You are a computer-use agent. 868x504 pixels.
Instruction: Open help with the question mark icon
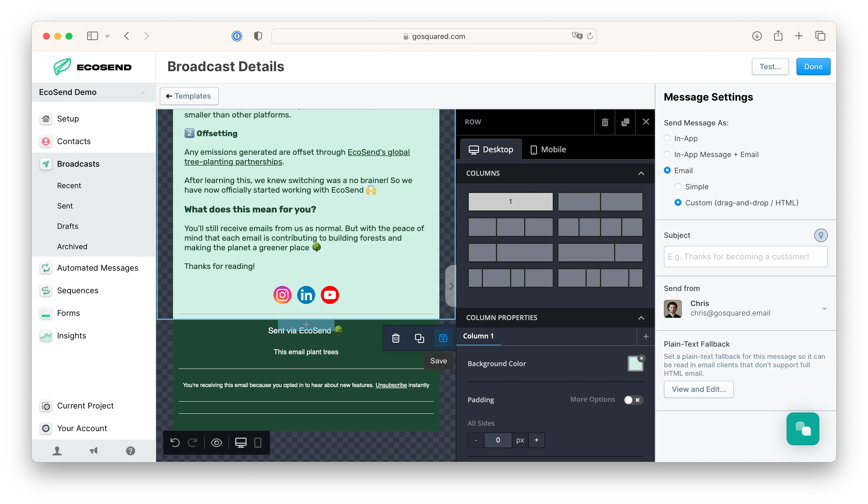pyautogui.click(x=130, y=451)
